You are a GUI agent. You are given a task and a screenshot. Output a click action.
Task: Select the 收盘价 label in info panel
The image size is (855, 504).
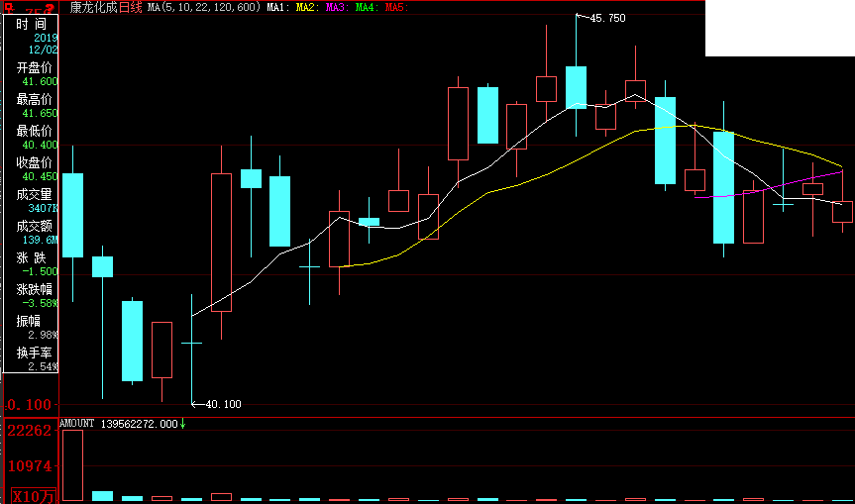[34, 162]
